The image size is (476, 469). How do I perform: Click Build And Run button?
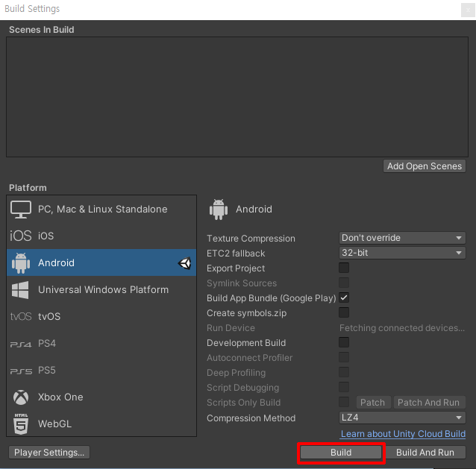(425, 453)
